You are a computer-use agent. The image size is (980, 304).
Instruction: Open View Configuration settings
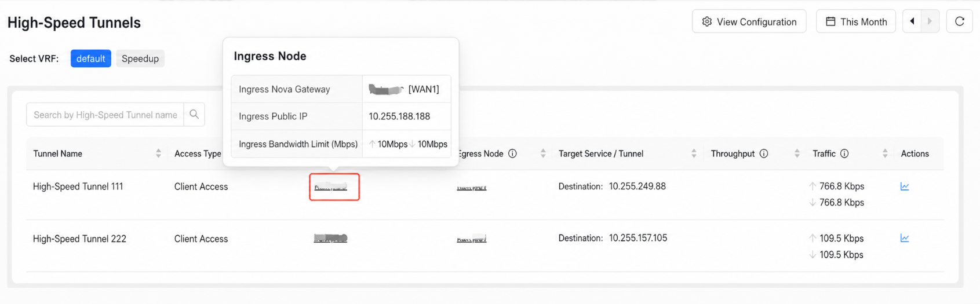[x=749, y=21]
